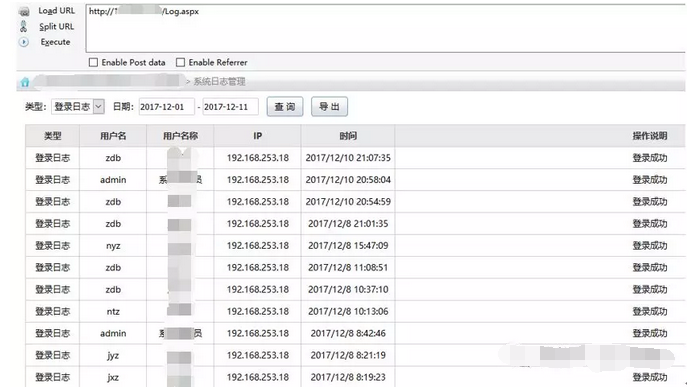Click the 用户名称 column header
This screenshot has height=391, width=696.
pos(180,136)
